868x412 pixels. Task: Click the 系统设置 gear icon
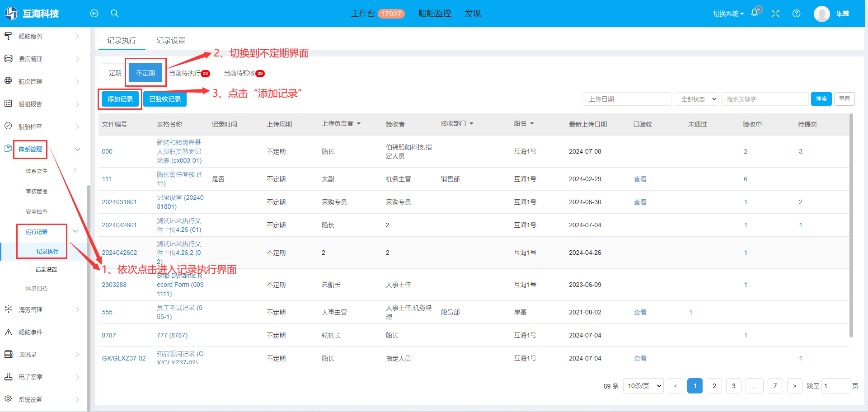(x=8, y=399)
